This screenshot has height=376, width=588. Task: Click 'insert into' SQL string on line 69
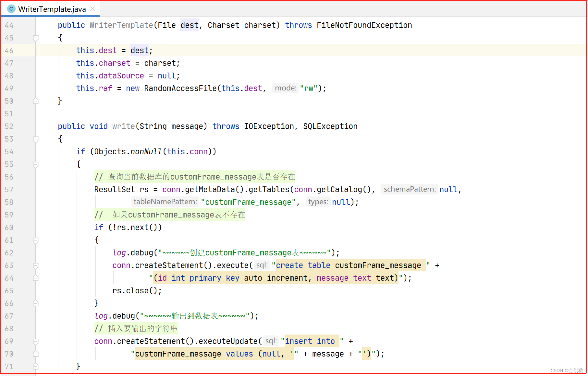(310, 341)
